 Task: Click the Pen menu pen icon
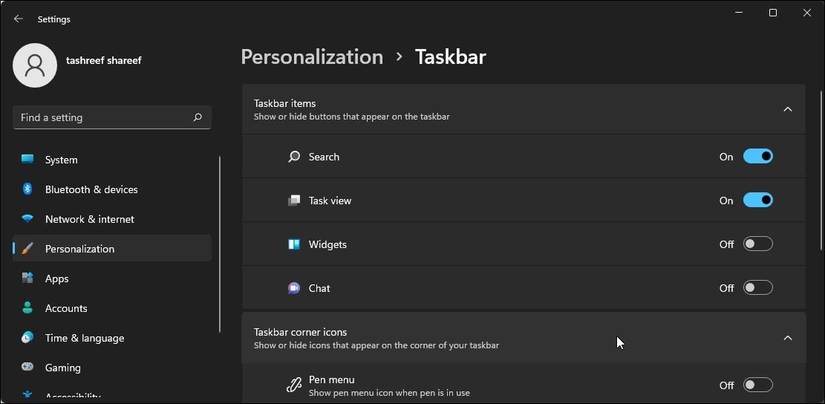click(x=293, y=385)
